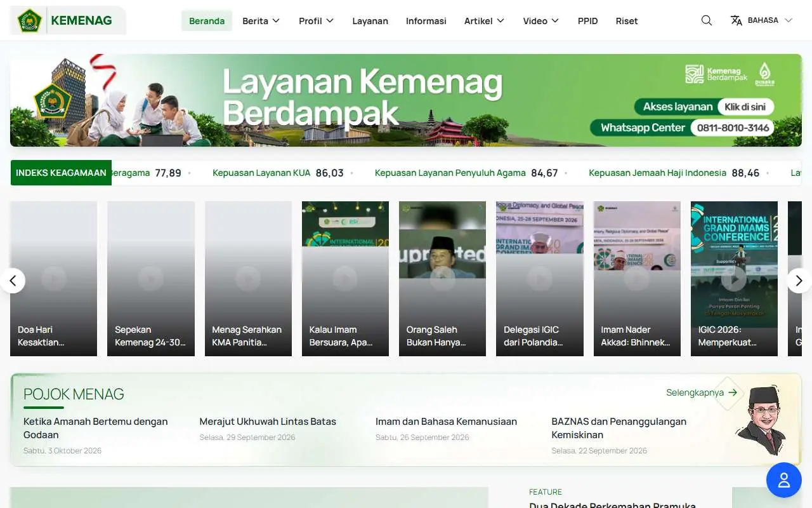Open the Dua Dekade Perkemahan Pramuka feature
812x508 pixels.
pyautogui.click(x=613, y=505)
